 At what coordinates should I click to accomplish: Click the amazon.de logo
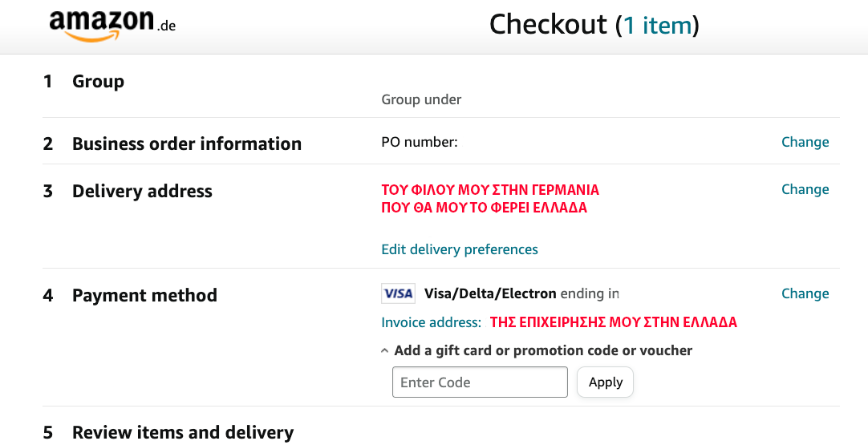(x=112, y=25)
